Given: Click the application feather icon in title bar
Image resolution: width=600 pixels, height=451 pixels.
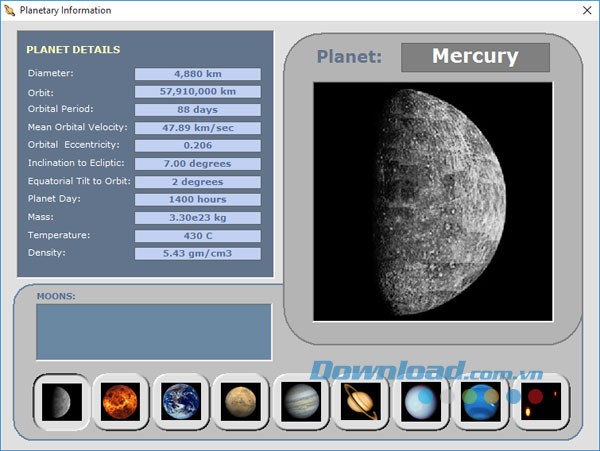Looking at the screenshot, I should [x=9, y=10].
